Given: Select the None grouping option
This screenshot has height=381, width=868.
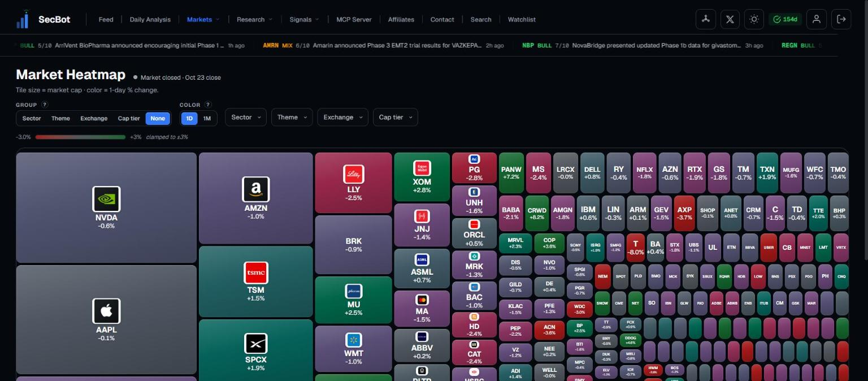Looking at the screenshot, I should pos(158,118).
